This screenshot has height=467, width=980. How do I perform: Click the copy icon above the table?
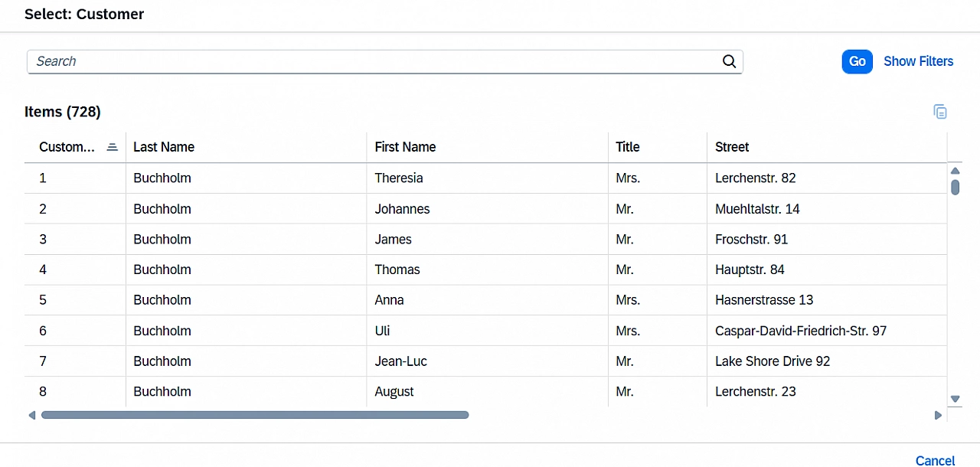(x=940, y=112)
